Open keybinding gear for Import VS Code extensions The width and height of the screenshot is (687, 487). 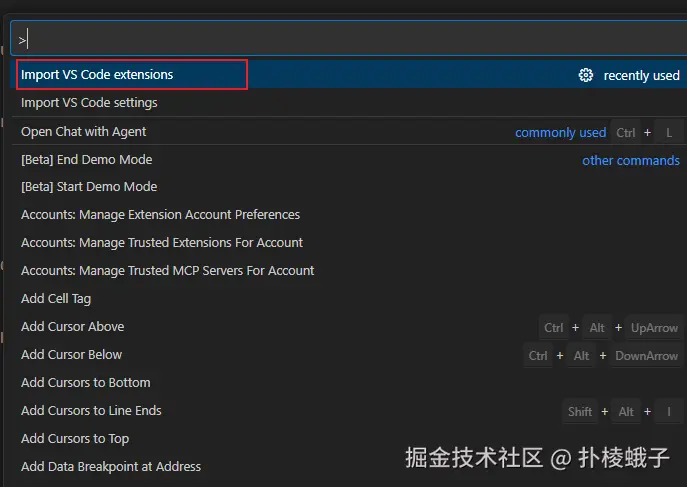point(586,75)
